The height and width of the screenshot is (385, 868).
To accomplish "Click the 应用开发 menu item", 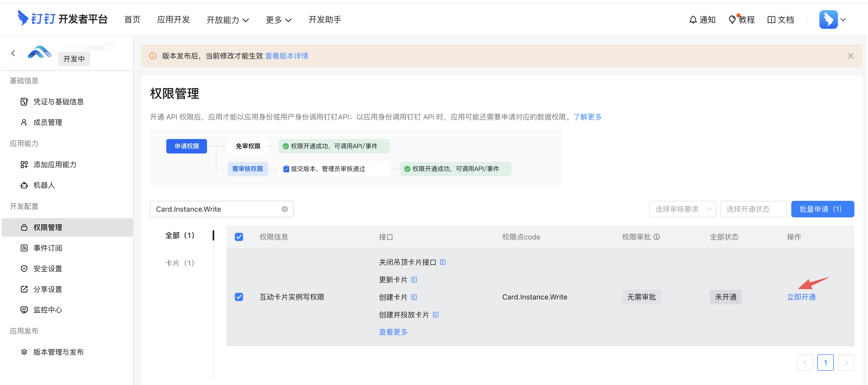I will pyautogui.click(x=173, y=19).
